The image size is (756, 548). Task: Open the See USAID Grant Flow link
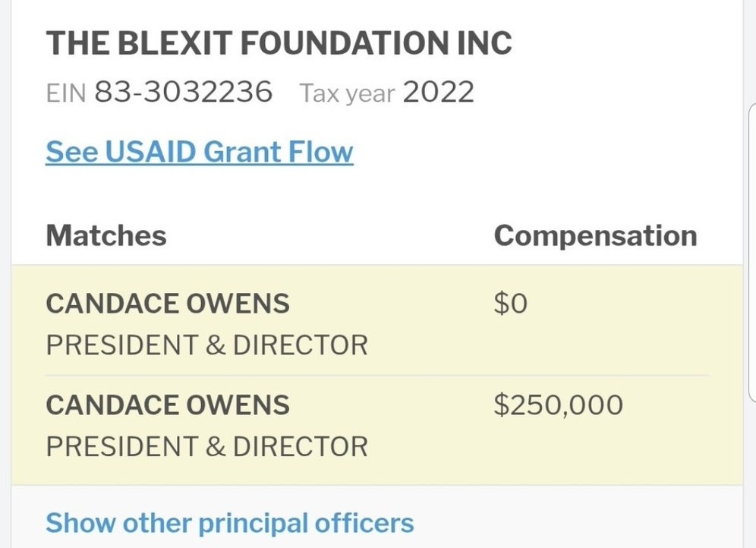[199, 152]
